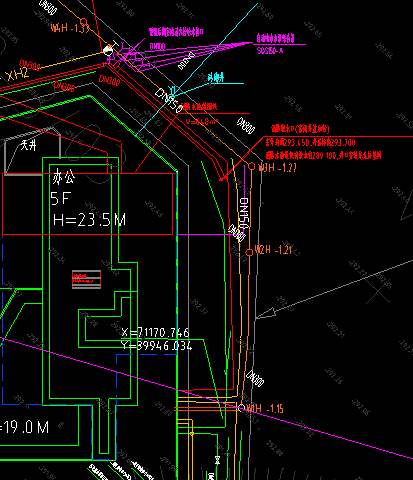Image resolution: width=413 pixels, height=480 pixels.
Task: Select the magenta SGS150-A annotation
Action: point(270,51)
